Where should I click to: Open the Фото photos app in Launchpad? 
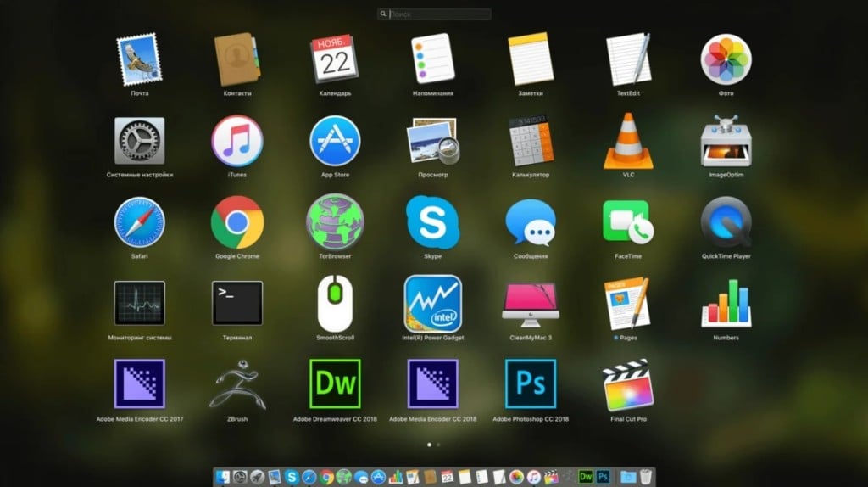726,59
